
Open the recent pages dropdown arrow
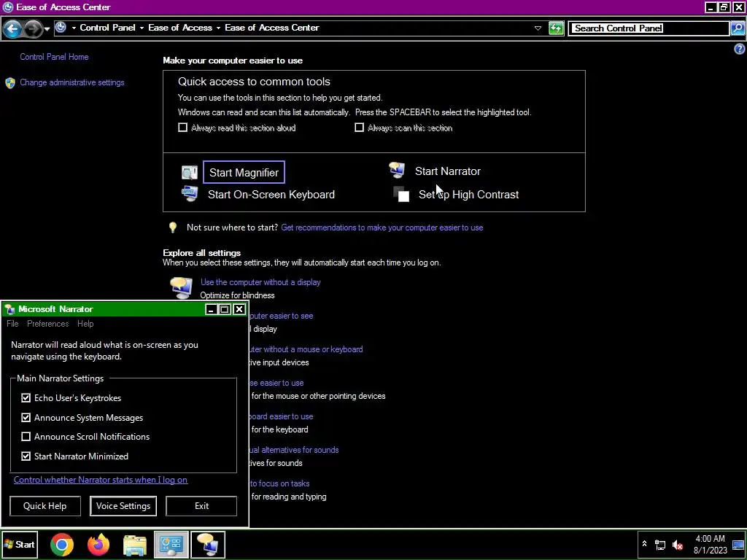pyautogui.click(x=47, y=29)
